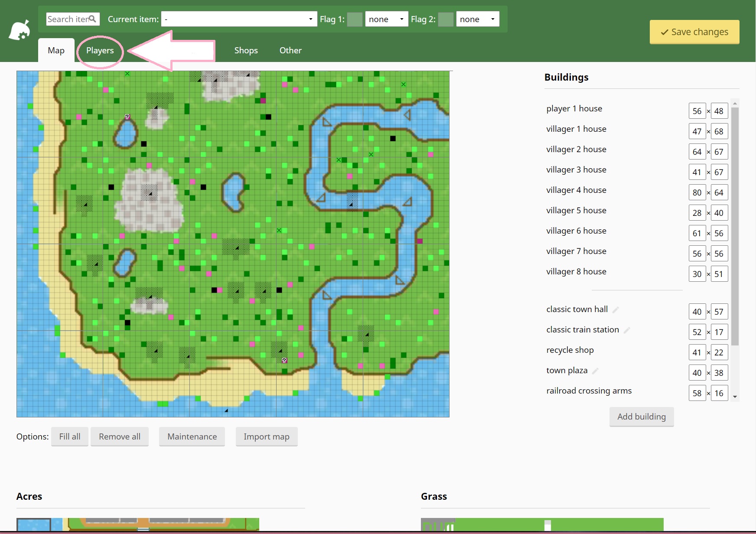The width and height of the screenshot is (756, 534).
Task: Switch to the Players tab
Action: [100, 51]
